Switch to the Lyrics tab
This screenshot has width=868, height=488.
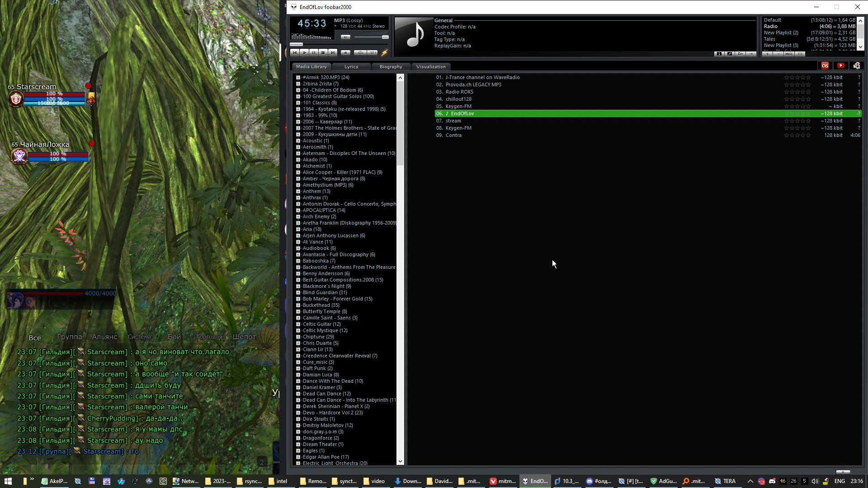351,67
